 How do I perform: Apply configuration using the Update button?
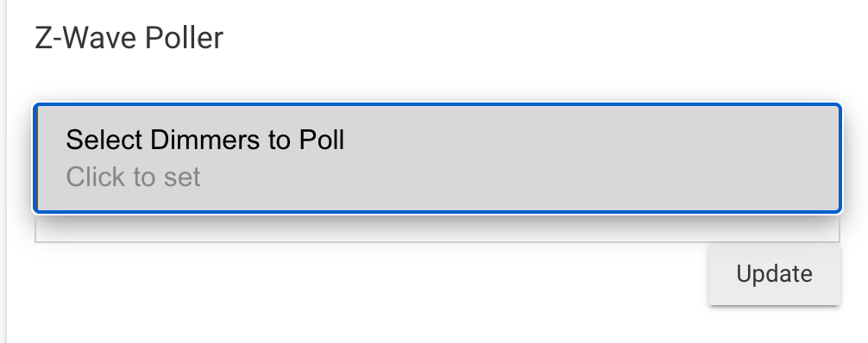(x=774, y=274)
